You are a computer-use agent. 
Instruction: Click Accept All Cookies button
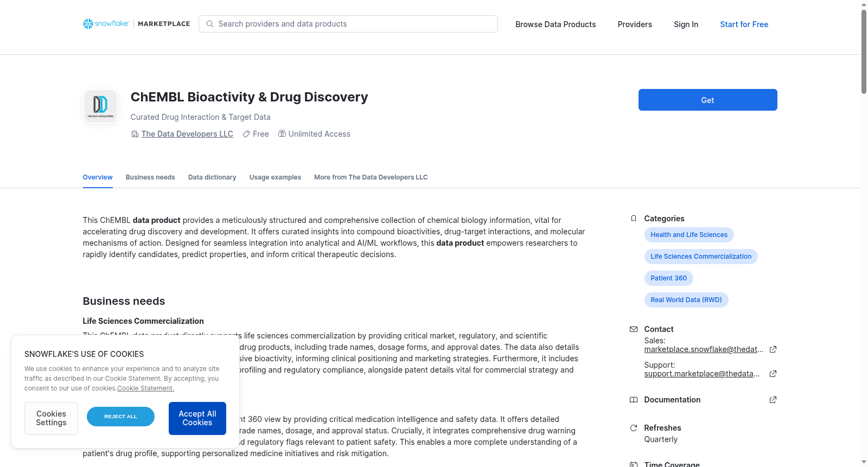click(x=197, y=418)
